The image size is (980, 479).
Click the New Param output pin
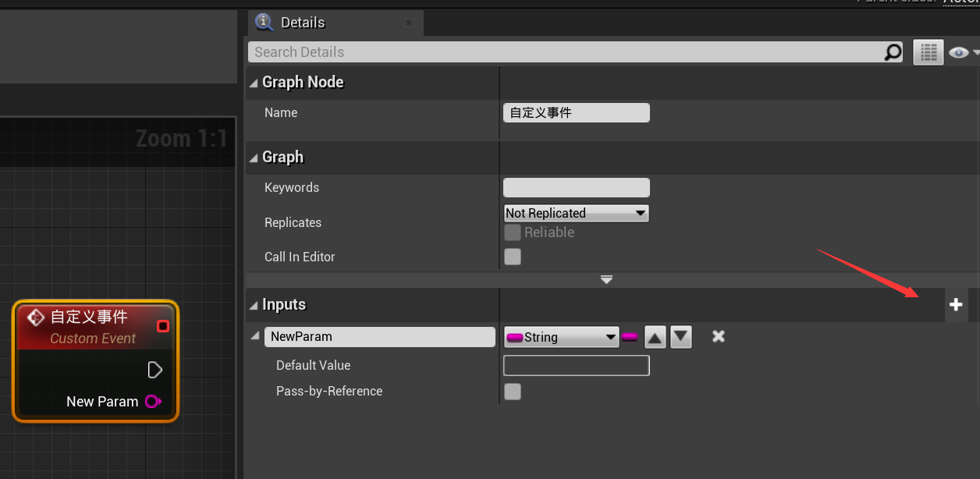153,402
